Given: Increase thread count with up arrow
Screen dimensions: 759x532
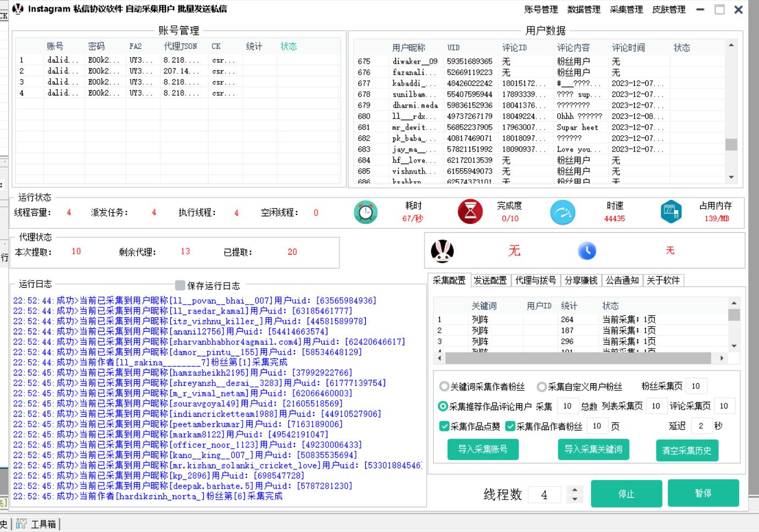Looking at the screenshot, I should pos(574,489).
